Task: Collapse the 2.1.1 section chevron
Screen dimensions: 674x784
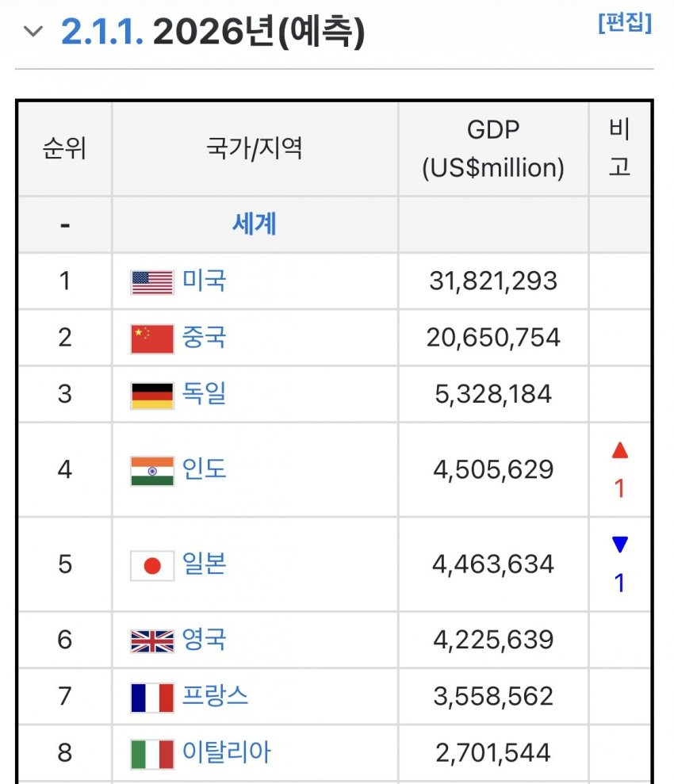Action: (x=33, y=32)
